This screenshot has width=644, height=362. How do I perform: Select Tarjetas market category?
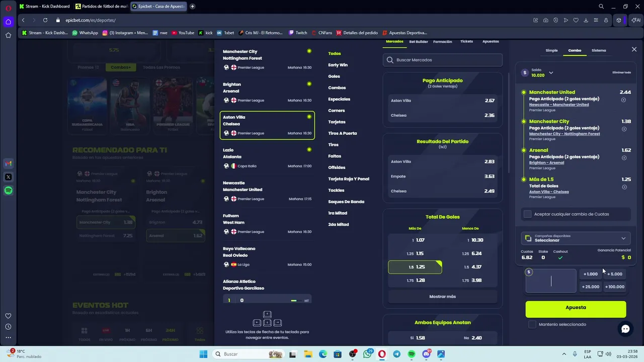[337, 122]
